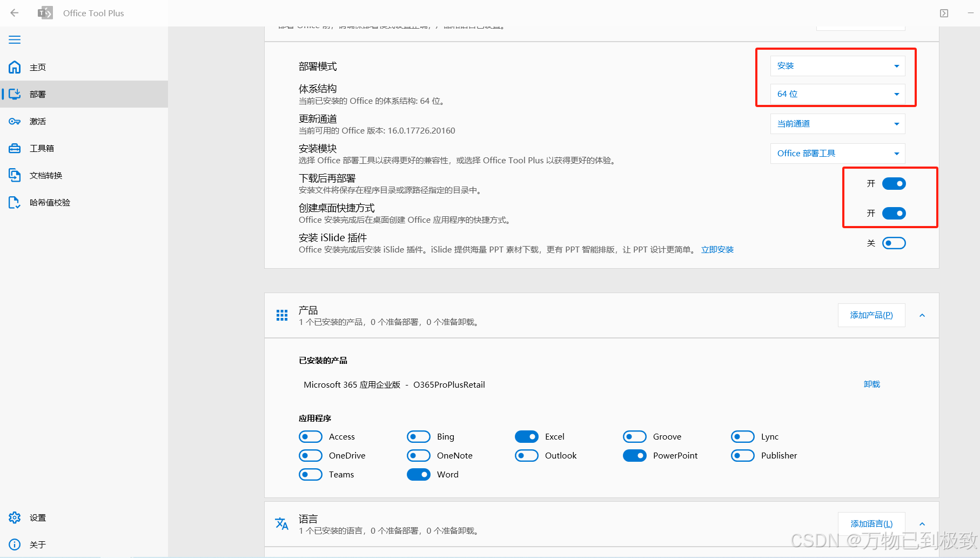
Task: Click the back arrow icon
Action: click(15, 13)
